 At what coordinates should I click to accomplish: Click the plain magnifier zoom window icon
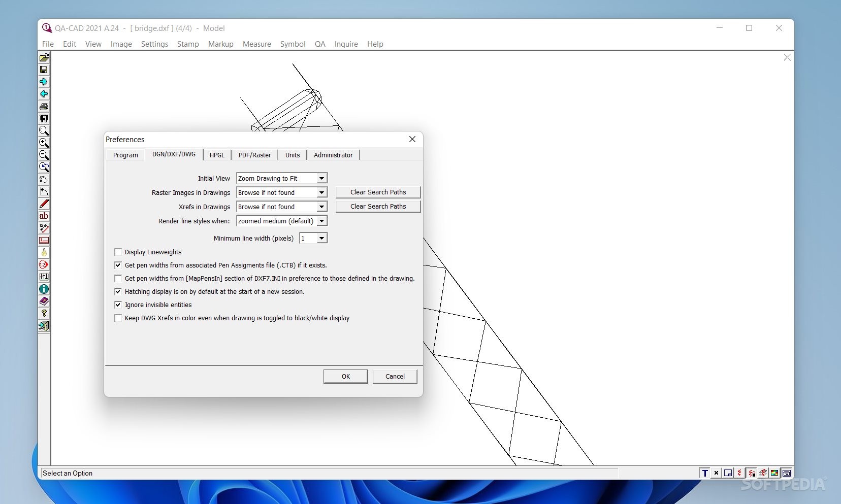pos(44,130)
